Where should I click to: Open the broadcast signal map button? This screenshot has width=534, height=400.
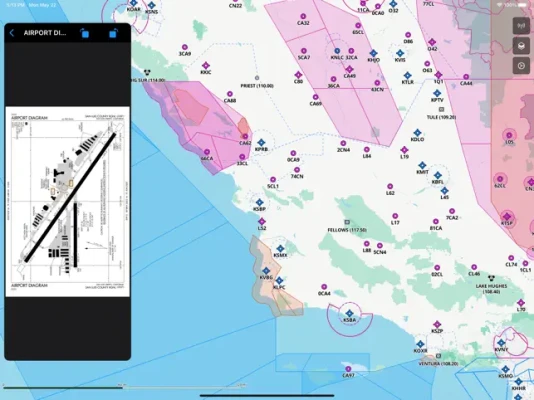(x=521, y=26)
